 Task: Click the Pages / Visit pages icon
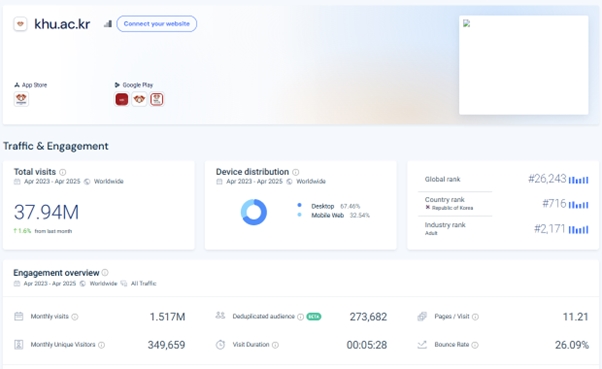[x=422, y=316]
